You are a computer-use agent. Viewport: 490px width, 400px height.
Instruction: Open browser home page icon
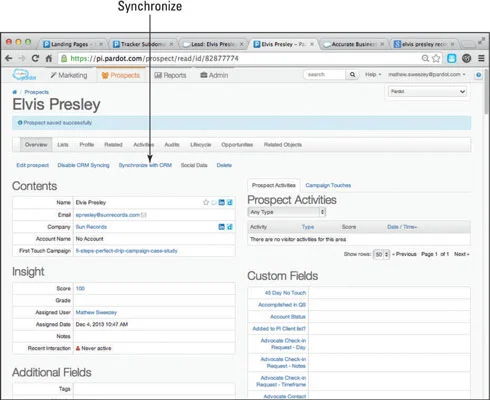pyautogui.click(x=49, y=58)
